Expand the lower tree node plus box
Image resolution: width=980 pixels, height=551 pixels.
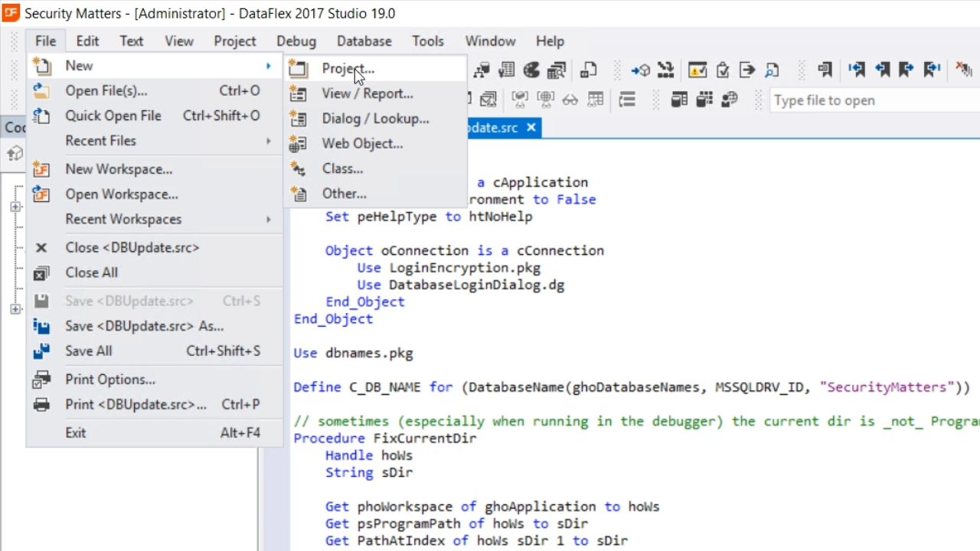click(15, 309)
